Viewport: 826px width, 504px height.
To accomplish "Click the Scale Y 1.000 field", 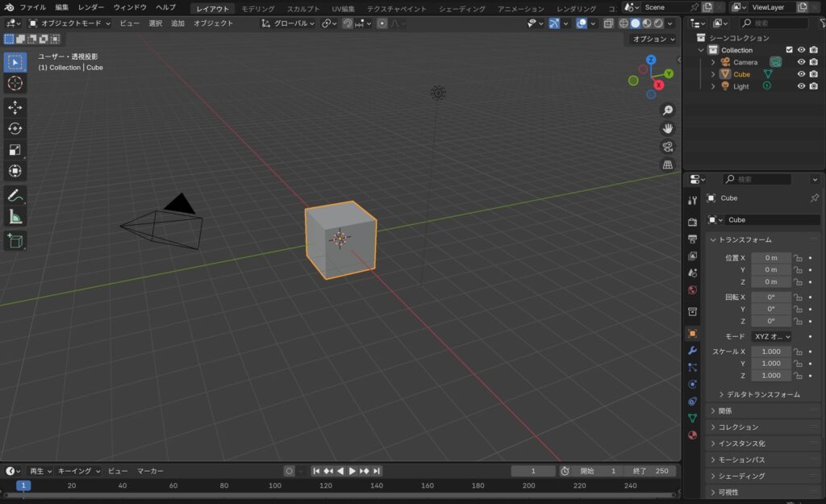I will 771,364.
